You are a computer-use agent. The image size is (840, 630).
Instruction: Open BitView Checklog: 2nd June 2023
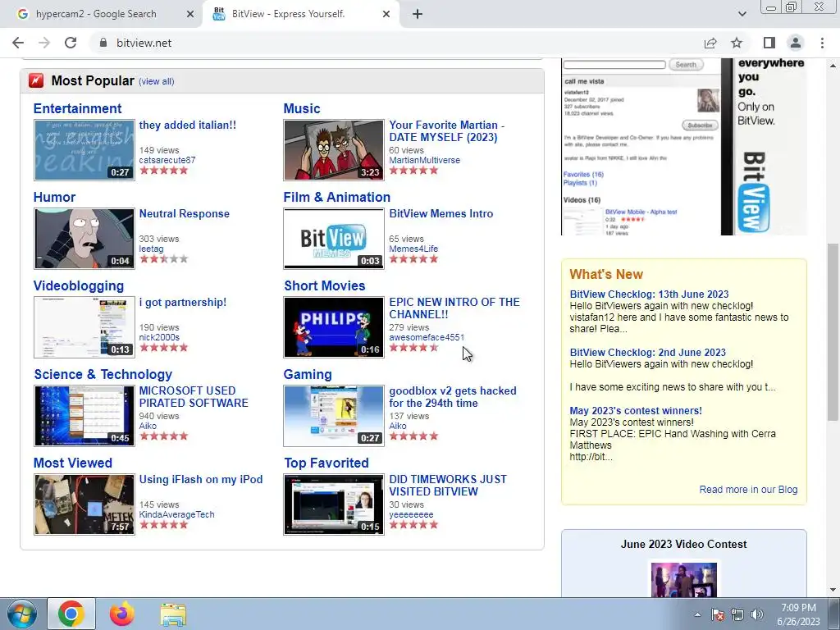click(x=648, y=353)
